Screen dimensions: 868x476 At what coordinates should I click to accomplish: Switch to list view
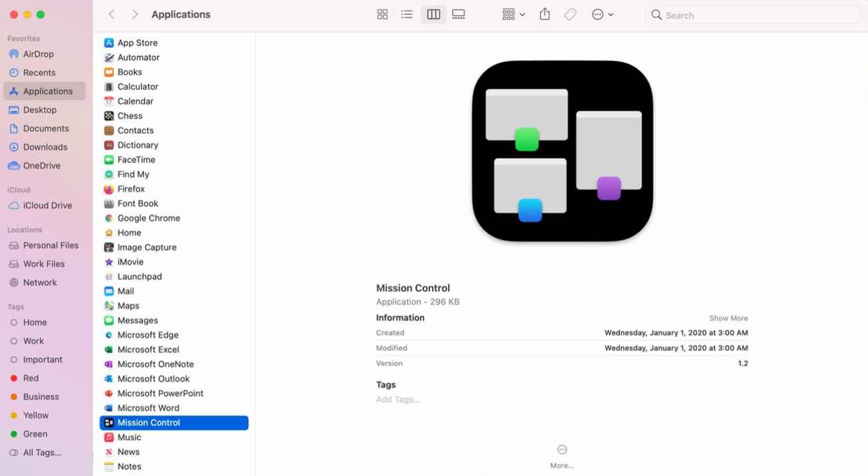(x=407, y=15)
